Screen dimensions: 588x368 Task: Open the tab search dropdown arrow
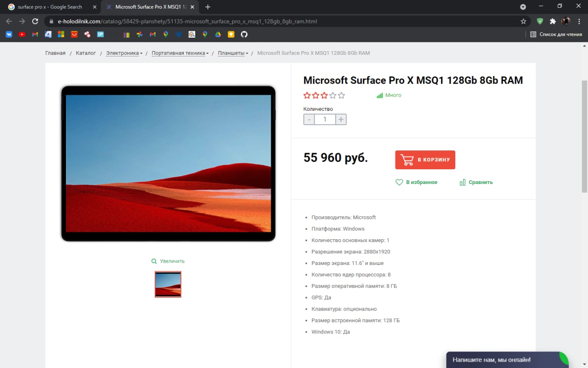point(523,7)
